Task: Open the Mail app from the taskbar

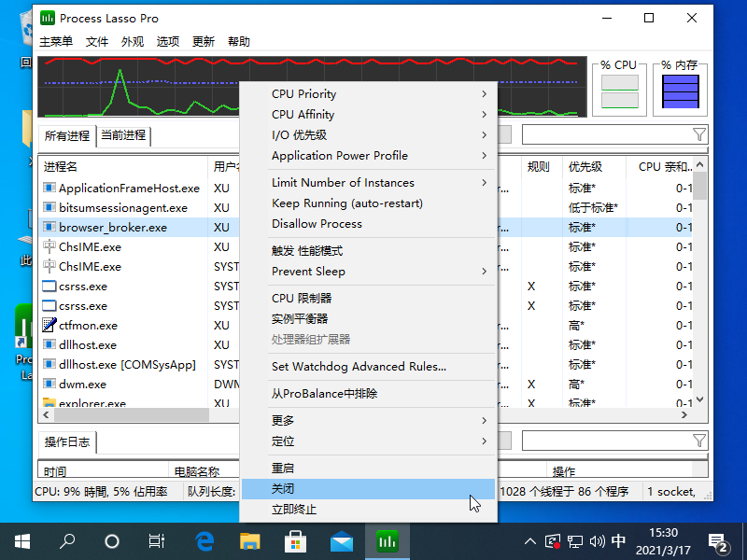Action: pyautogui.click(x=341, y=540)
